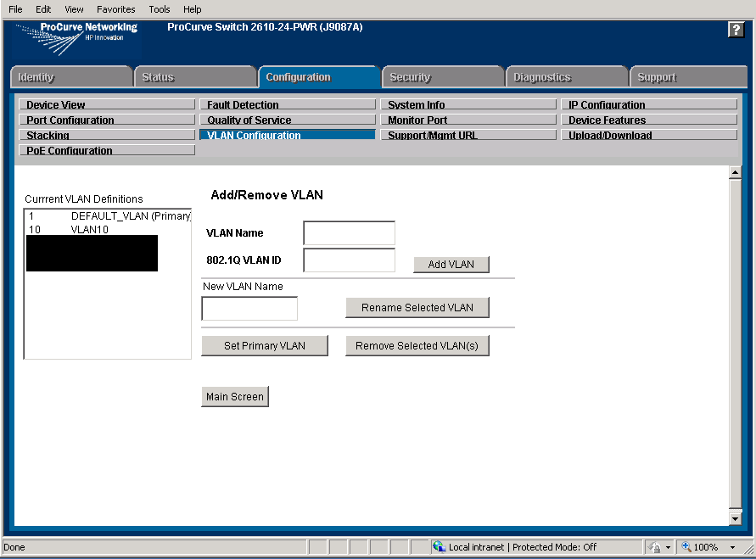The width and height of the screenshot is (756, 559).
Task: Switch to the Security tab
Action: (442, 76)
